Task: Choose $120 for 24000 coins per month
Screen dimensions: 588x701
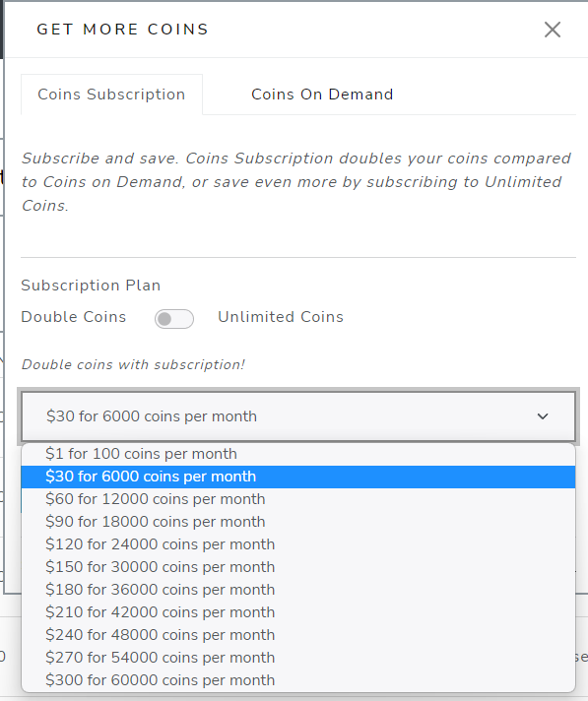Action: point(297,544)
